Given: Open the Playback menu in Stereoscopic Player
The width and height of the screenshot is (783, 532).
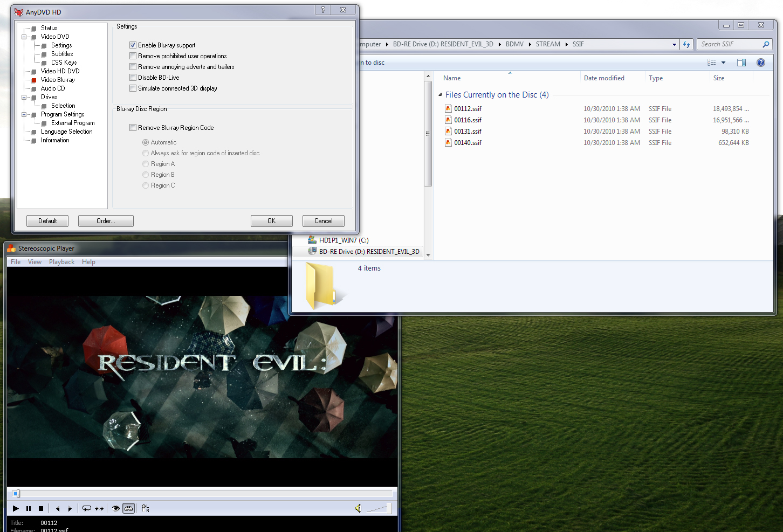Looking at the screenshot, I should coord(61,262).
